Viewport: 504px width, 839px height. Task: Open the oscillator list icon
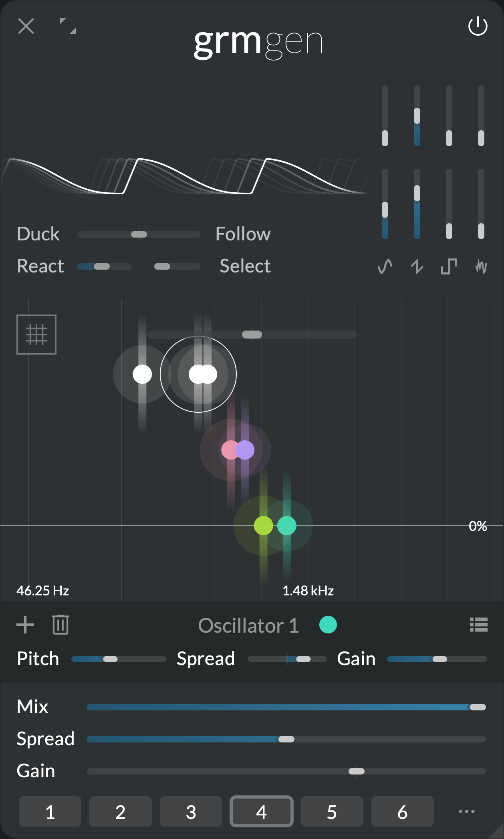click(478, 625)
